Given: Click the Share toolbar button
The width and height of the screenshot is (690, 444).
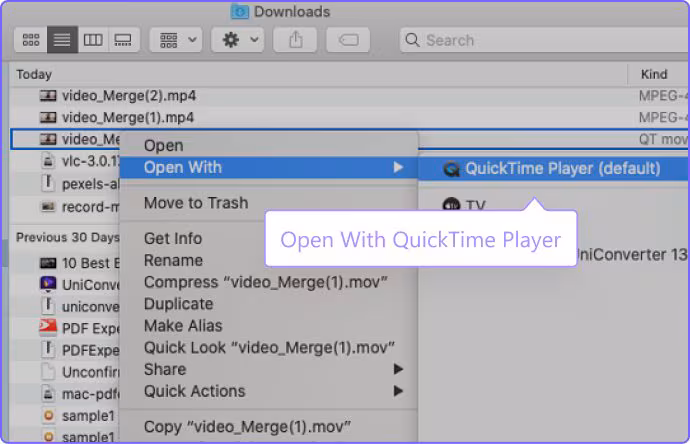Looking at the screenshot, I should coord(295,40).
